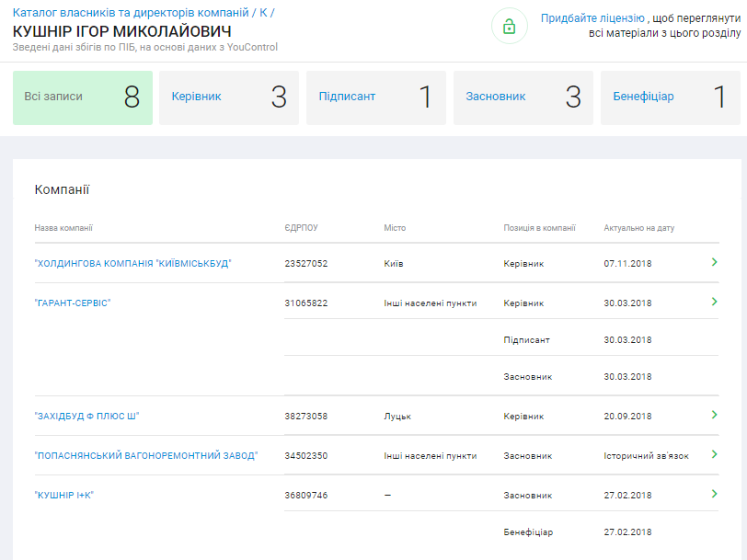The image size is (747, 560).
Task: Open the Бенефіціар filter tab
Action: 670,97
